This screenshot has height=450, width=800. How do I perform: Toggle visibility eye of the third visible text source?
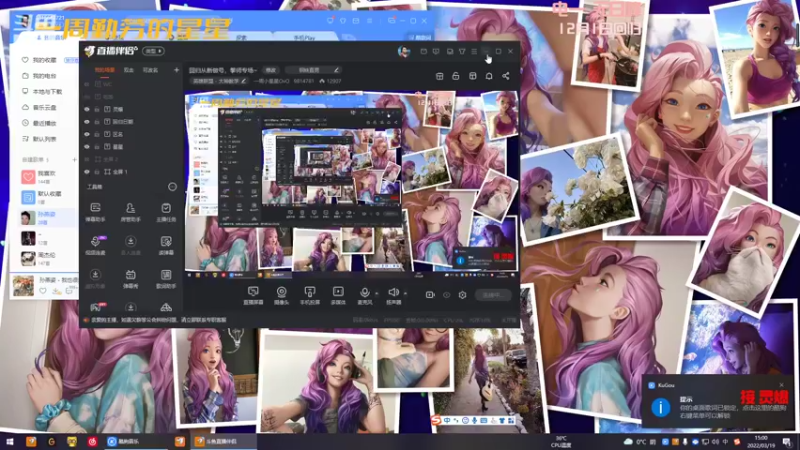coord(87,134)
